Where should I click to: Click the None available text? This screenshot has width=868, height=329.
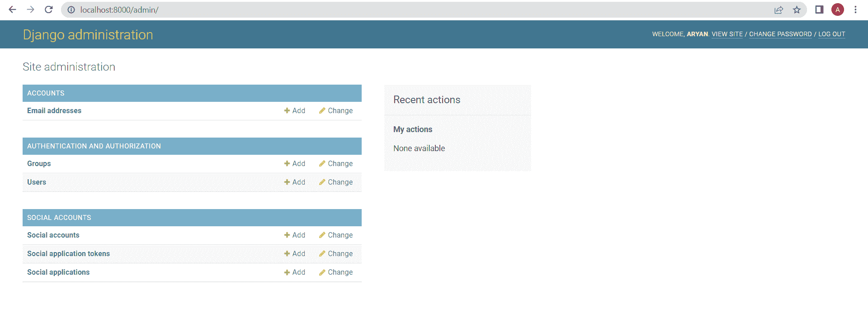(x=419, y=148)
